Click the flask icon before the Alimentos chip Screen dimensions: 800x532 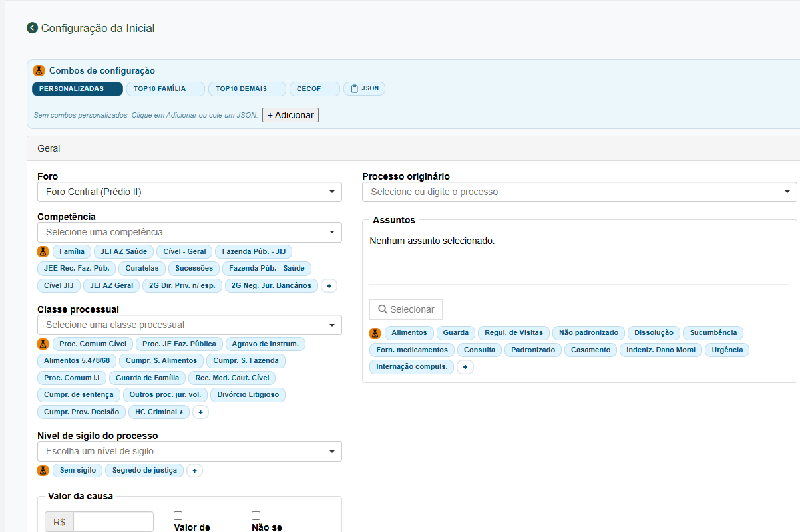pos(375,332)
